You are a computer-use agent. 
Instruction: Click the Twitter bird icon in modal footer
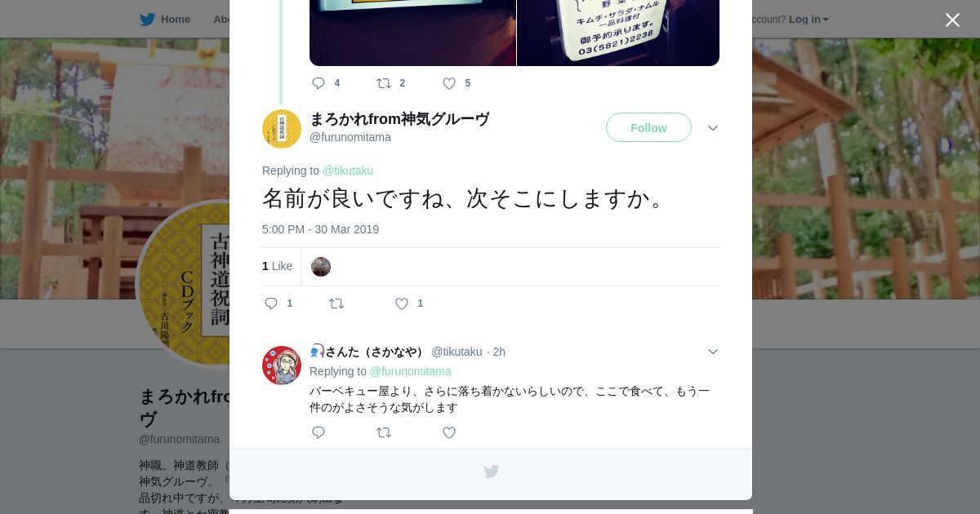tap(491, 472)
